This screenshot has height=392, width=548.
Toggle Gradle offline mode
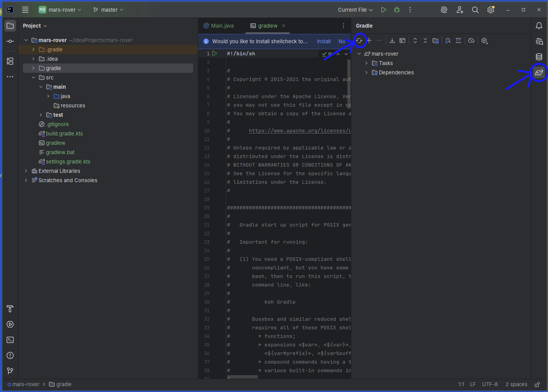click(471, 40)
